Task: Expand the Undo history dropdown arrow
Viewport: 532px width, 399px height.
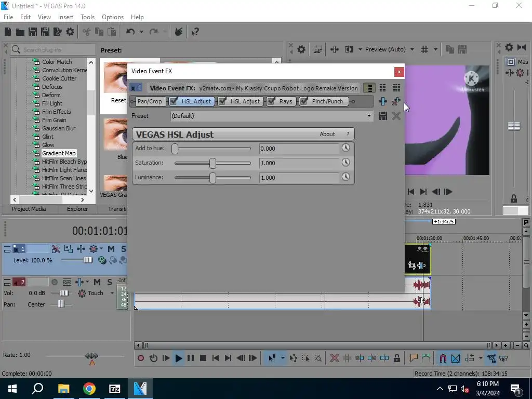Action: point(141,32)
